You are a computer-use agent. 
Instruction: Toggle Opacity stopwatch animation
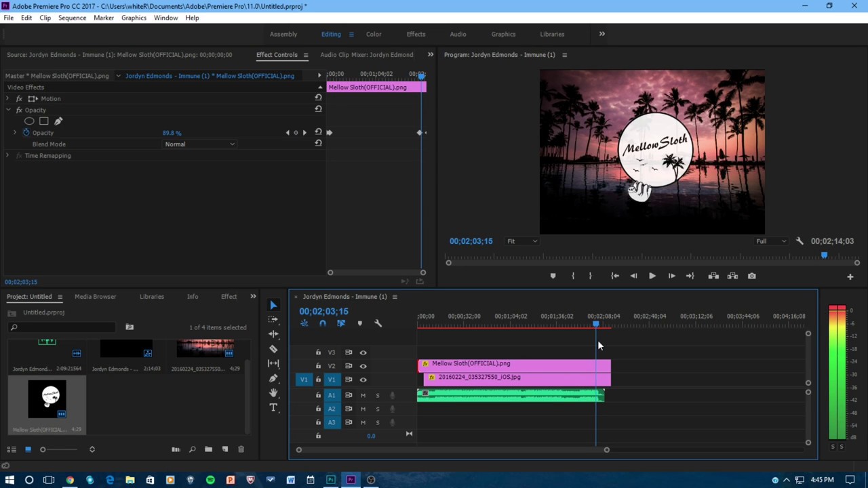[x=26, y=133]
